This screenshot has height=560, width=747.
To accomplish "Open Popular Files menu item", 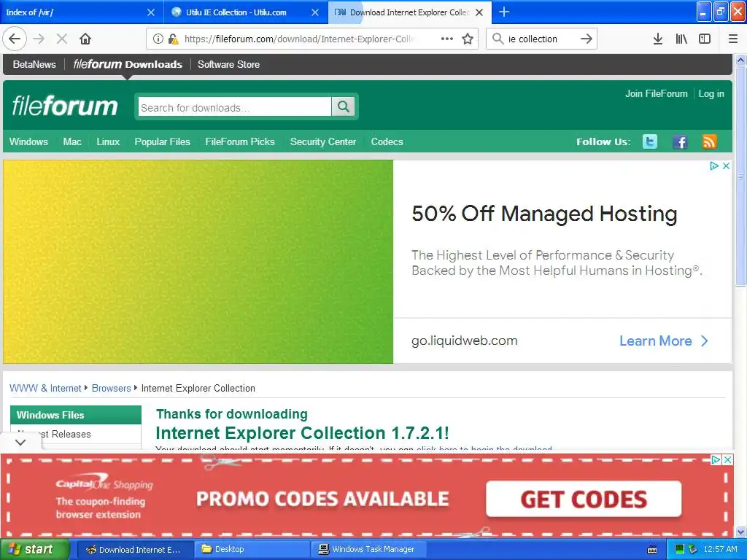I will 163,142.
